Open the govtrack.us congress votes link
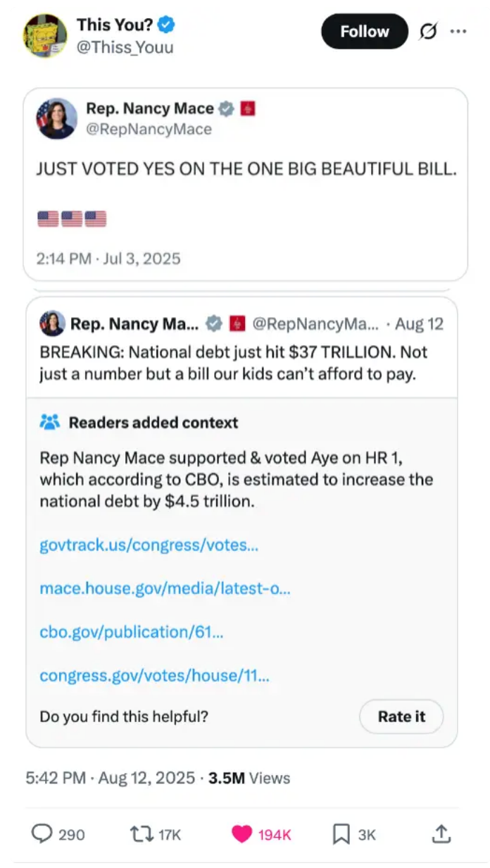 148,545
